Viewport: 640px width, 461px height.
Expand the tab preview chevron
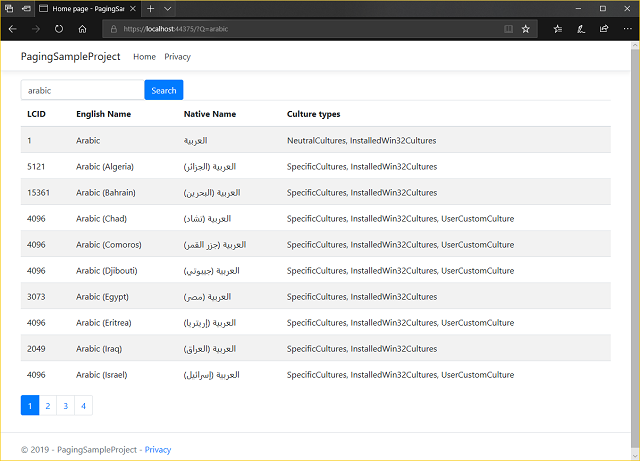pos(169,8)
